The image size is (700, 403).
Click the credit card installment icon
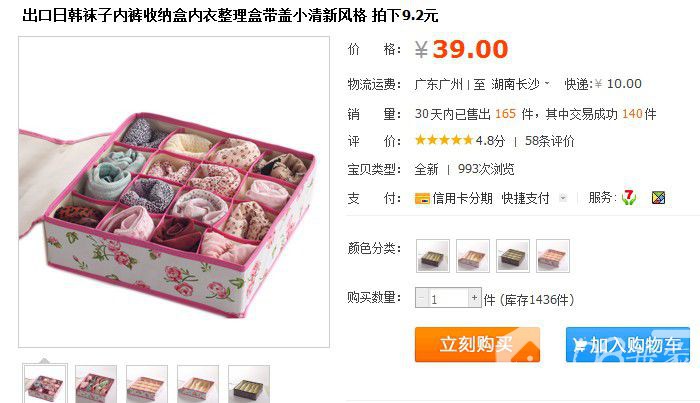pos(422,198)
